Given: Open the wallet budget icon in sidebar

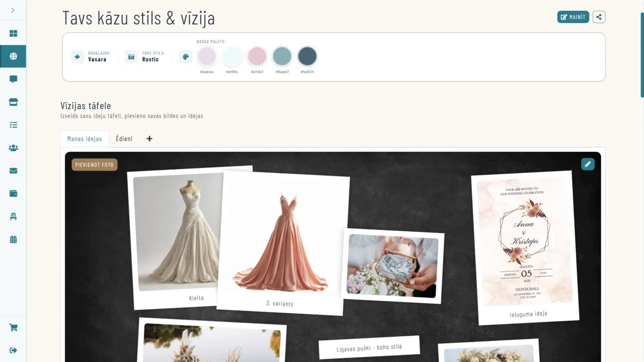Looking at the screenshot, I should (13, 194).
